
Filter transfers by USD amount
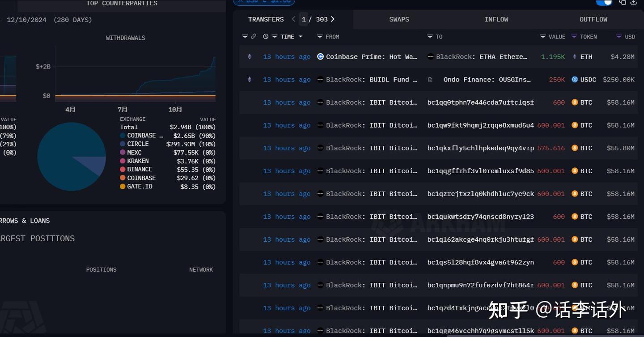click(619, 37)
